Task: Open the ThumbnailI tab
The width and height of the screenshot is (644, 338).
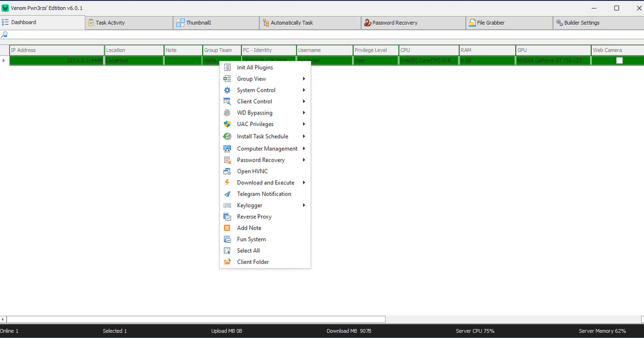Action: 216,23
